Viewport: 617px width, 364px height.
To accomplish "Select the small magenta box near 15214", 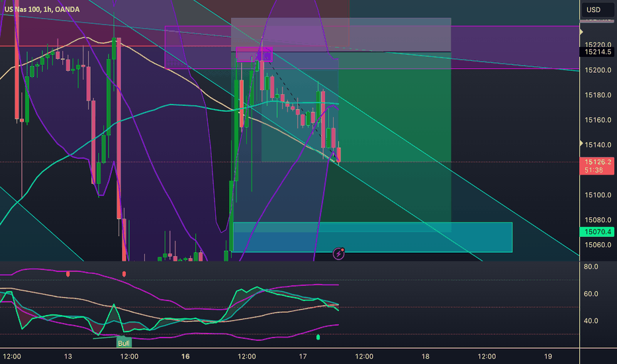I will click(x=254, y=54).
